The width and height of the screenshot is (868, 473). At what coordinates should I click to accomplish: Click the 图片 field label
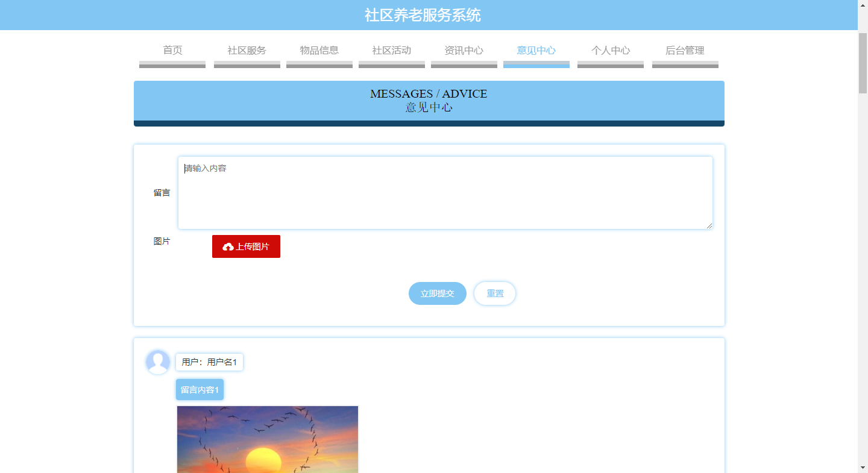pyautogui.click(x=162, y=241)
